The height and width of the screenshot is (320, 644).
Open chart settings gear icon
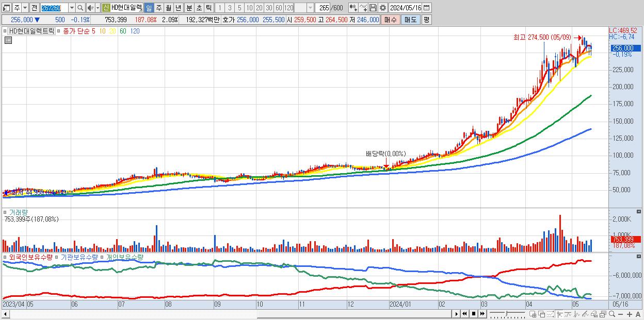[382, 8]
